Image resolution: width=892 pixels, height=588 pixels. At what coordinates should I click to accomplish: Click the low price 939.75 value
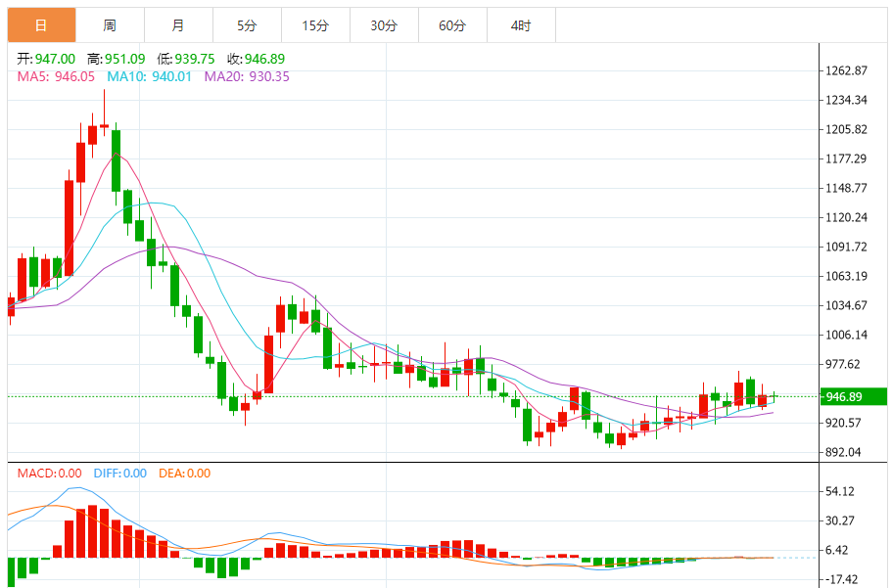(x=195, y=59)
